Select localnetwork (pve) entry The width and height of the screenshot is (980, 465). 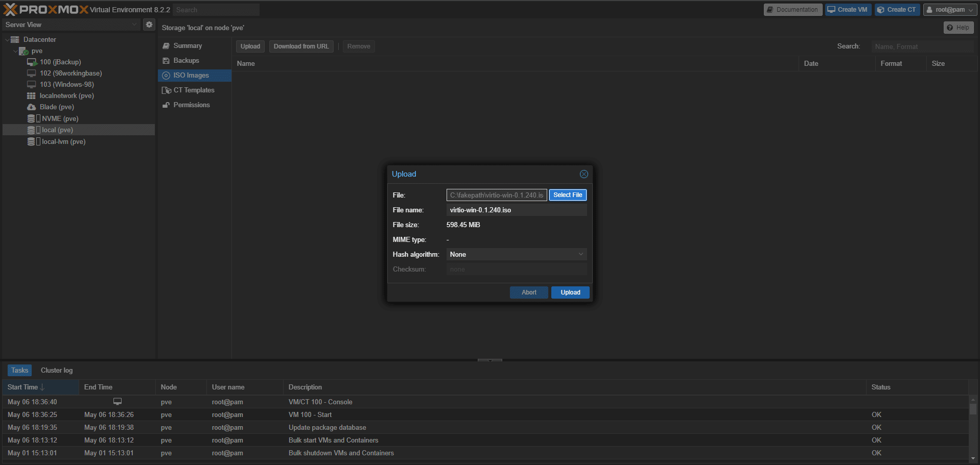(67, 95)
